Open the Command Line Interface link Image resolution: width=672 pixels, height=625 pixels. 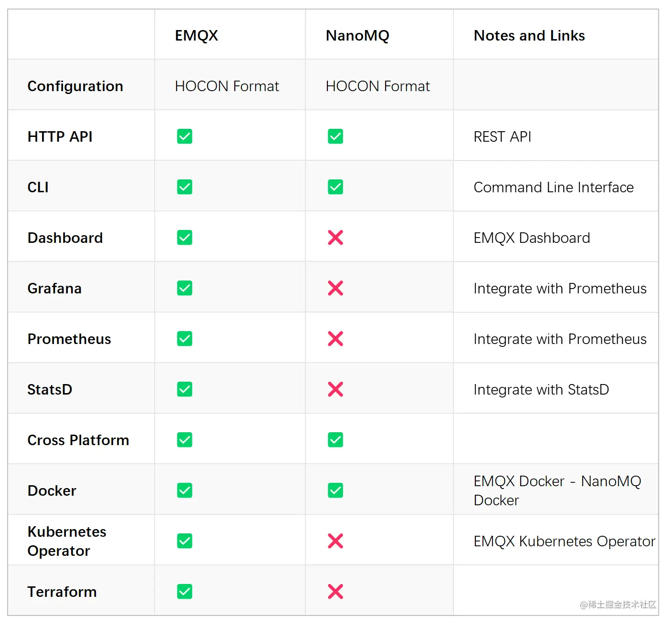pos(553,187)
